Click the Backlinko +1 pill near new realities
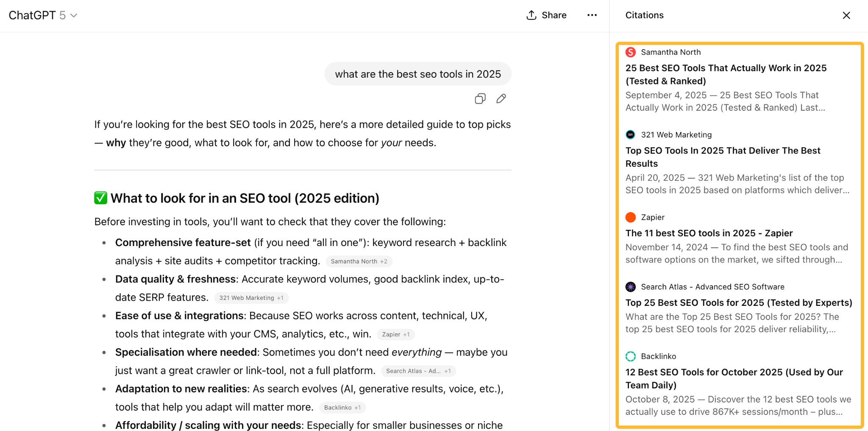868x431 pixels. (342, 407)
